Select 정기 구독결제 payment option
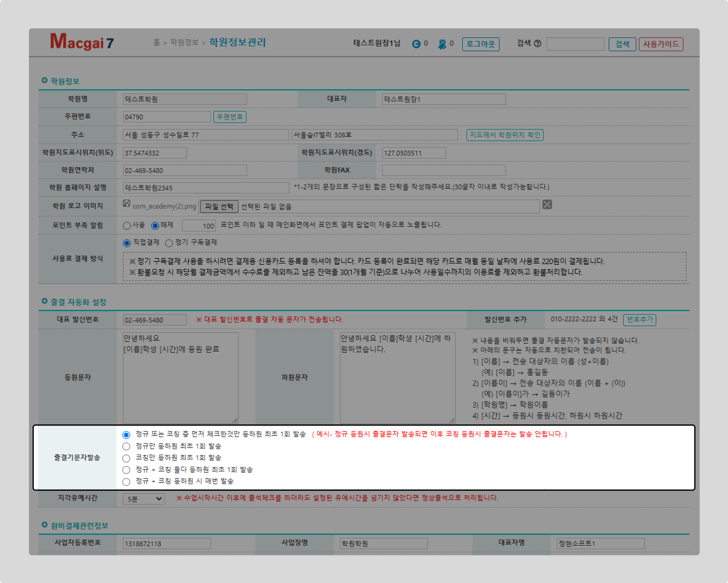728x583 pixels. 169,243
